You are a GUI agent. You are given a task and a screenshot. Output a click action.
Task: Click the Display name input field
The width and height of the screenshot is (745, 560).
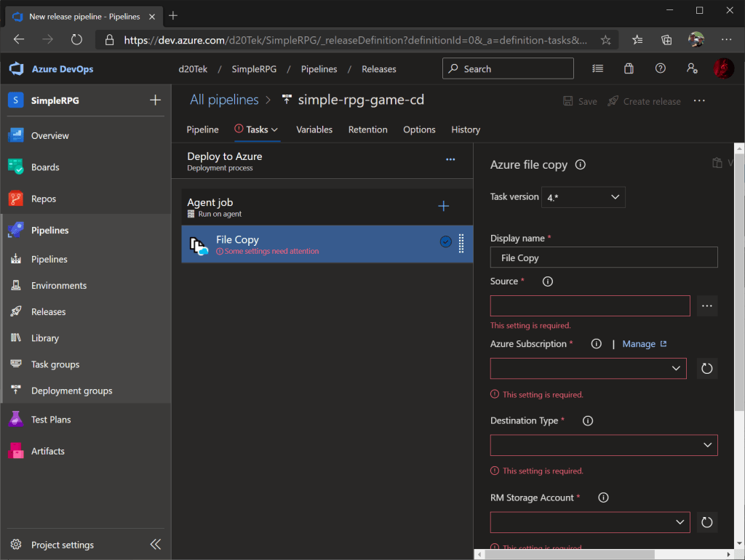click(x=604, y=257)
